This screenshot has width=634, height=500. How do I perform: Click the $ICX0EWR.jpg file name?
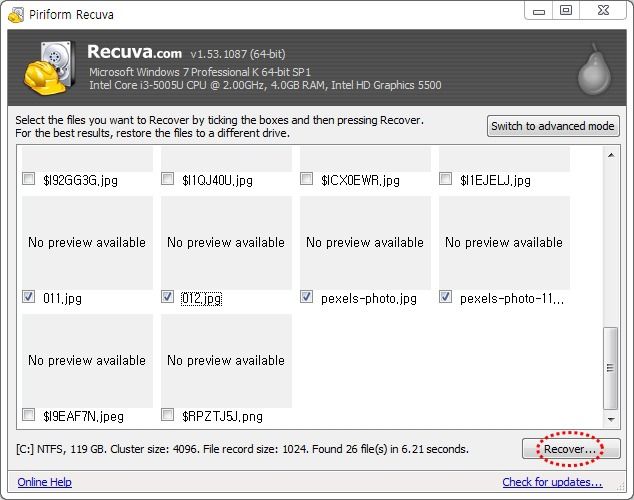pos(360,180)
